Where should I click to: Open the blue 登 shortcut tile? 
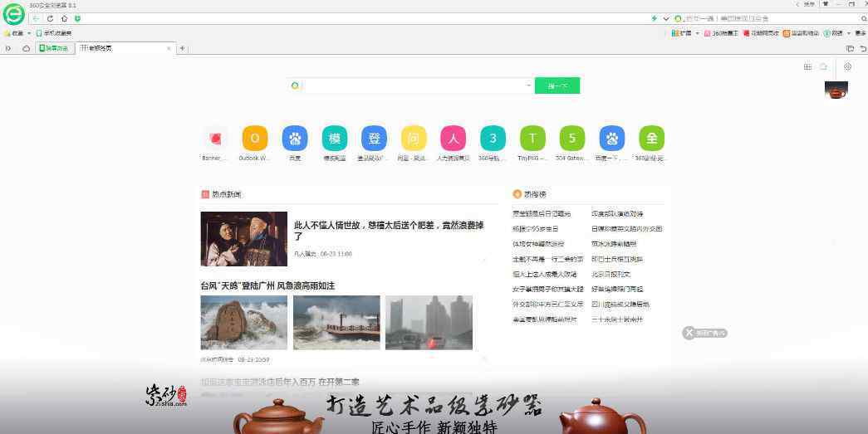coord(375,139)
